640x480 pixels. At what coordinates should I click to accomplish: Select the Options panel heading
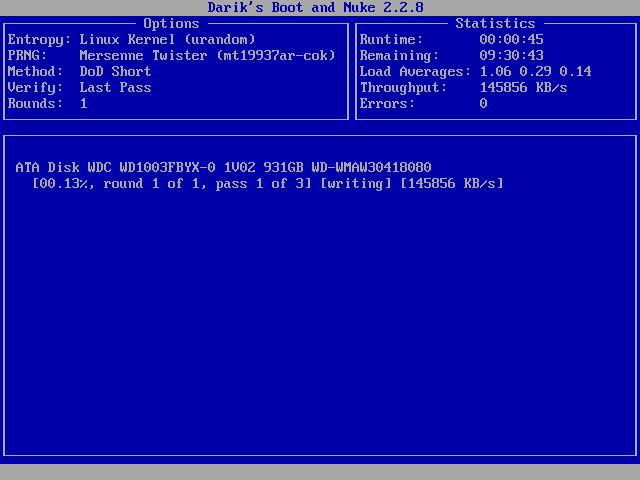[171, 24]
